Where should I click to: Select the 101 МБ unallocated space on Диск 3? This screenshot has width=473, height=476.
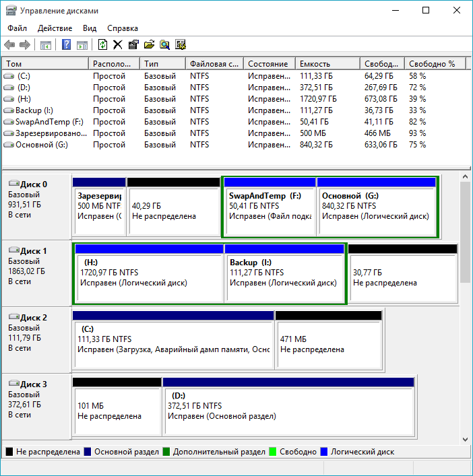tap(117, 407)
